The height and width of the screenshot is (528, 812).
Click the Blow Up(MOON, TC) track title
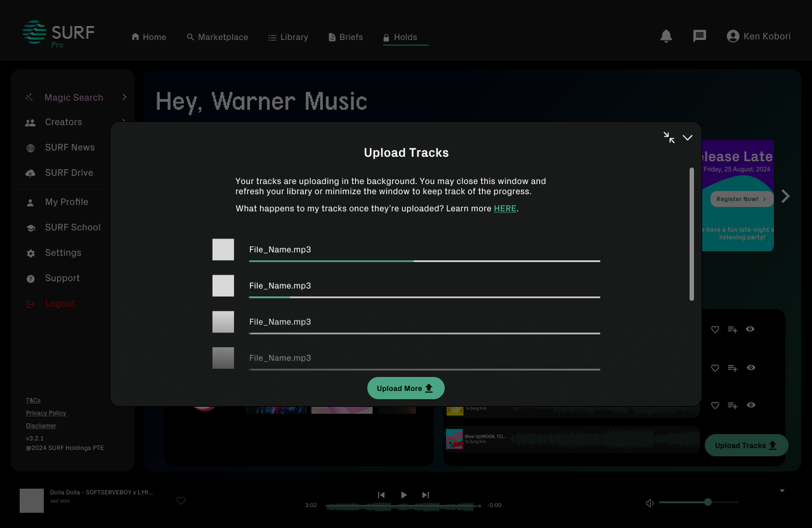click(486, 437)
